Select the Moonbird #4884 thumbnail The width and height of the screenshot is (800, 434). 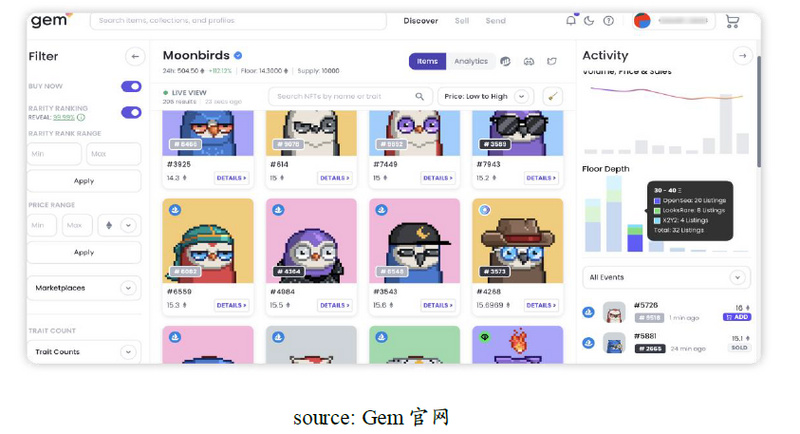coord(311,241)
